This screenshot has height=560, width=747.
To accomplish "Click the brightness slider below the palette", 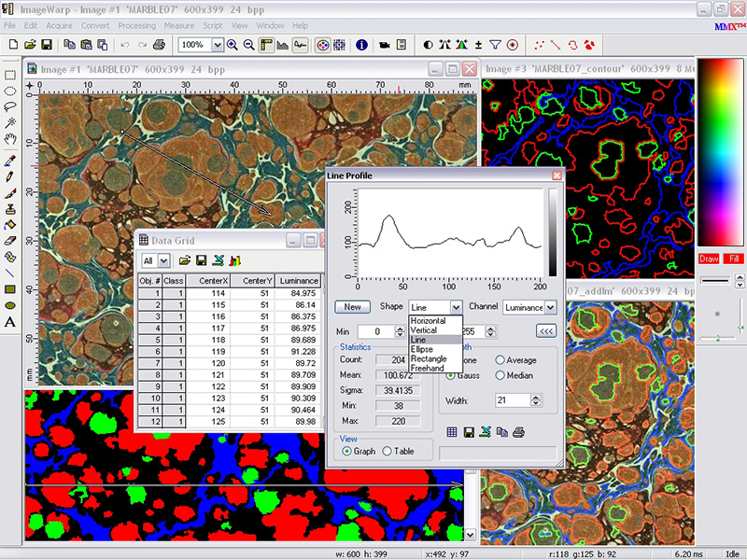I will click(718, 338).
